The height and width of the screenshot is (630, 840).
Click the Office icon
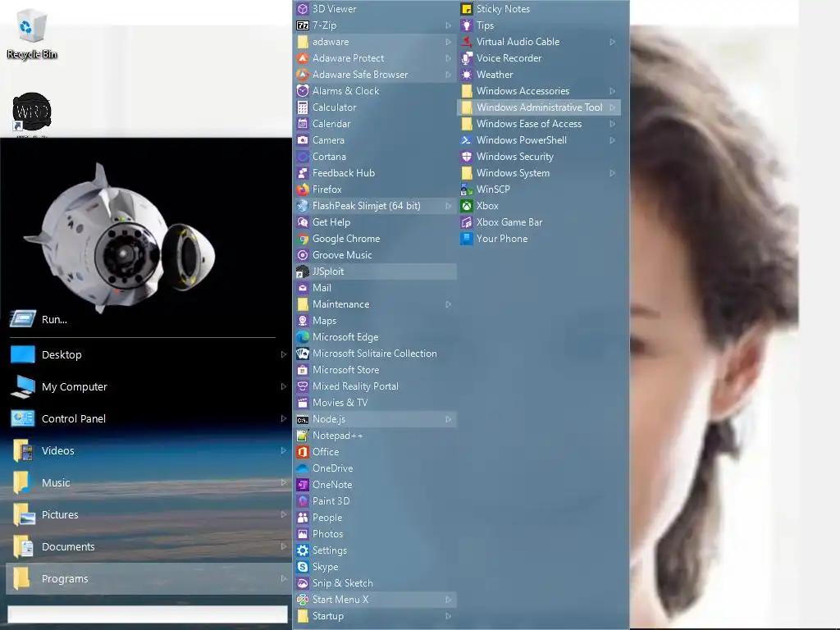[303, 452]
